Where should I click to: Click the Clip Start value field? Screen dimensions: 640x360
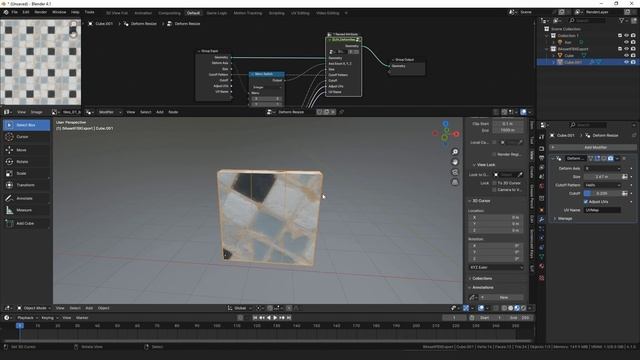click(508, 124)
